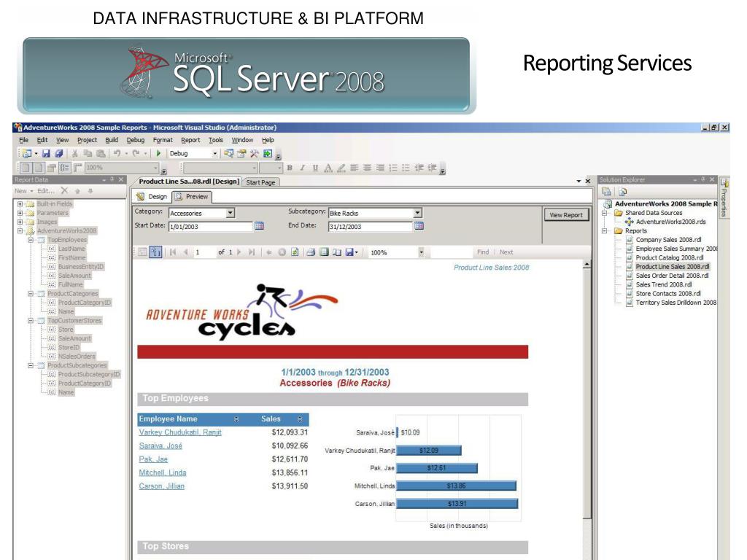Screen dimensions: 747x560
Task: Apply Italic formatting
Action: [x=302, y=168]
